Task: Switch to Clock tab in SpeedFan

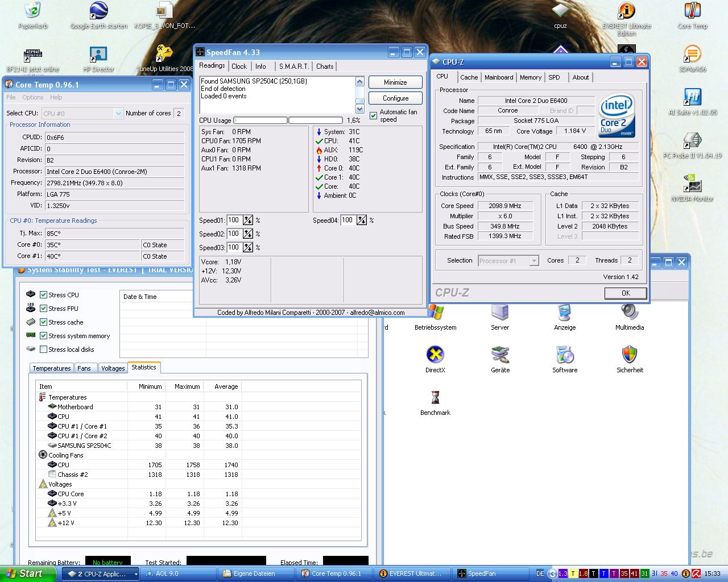Action: (239, 66)
